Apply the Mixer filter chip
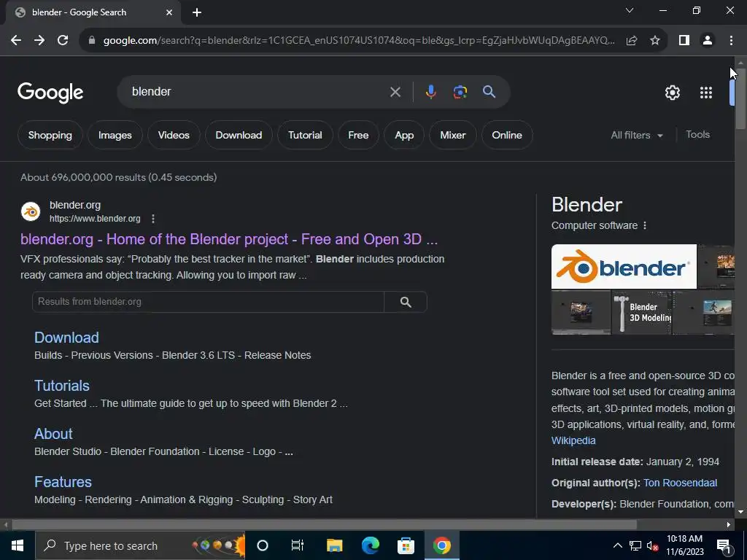This screenshot has height=560, width=747. (x=452, y=135)
